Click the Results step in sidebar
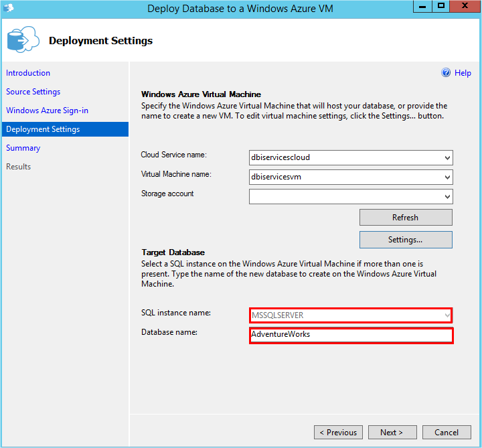This screenshot has height=448, width=482. pos(19,167)
